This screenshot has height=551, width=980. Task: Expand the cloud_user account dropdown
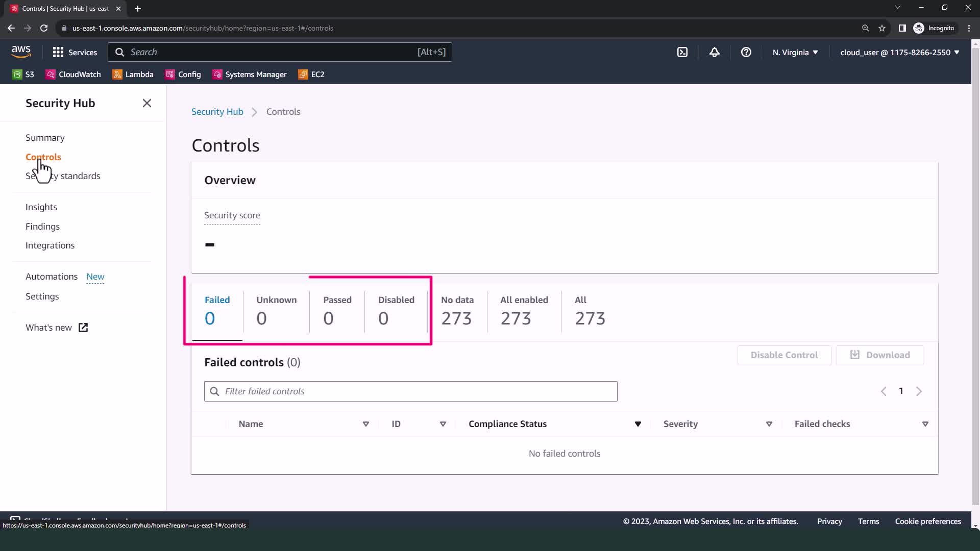click(x=899, y=52)
